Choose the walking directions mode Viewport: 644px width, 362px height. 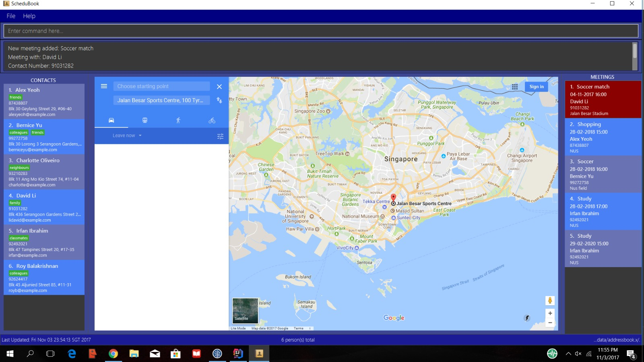click(x=178, y=120)
